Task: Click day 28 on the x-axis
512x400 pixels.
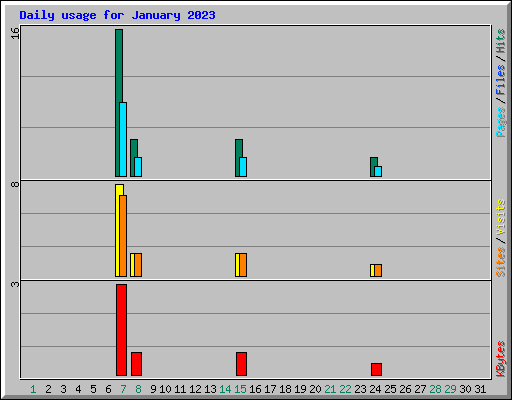Action: (x=435, y=389)
